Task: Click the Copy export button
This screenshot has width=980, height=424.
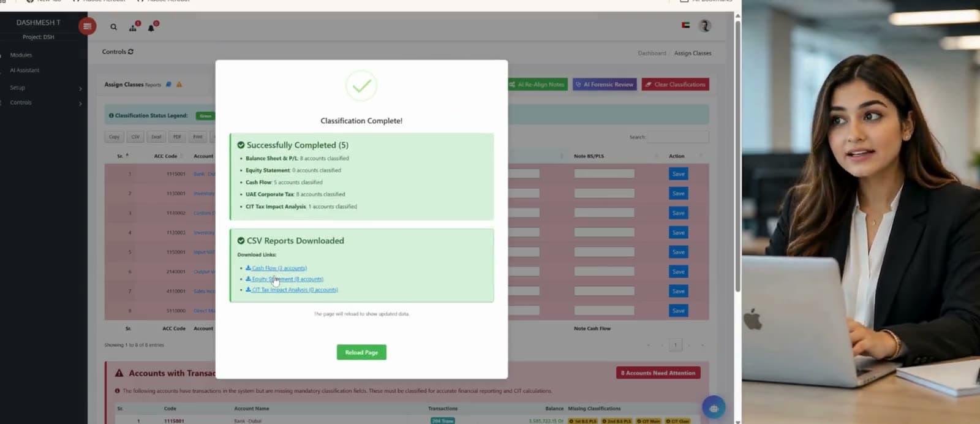Action: (115, 137)
